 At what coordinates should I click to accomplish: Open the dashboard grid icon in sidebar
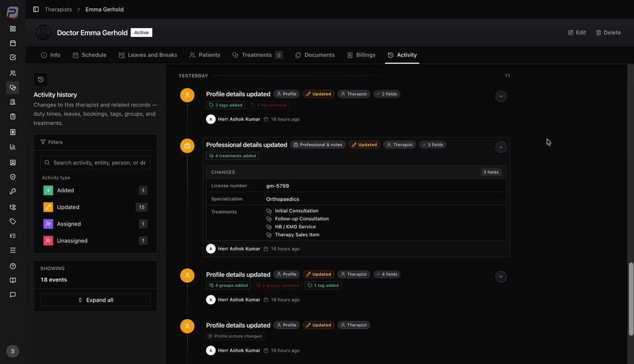coord(13,29)
